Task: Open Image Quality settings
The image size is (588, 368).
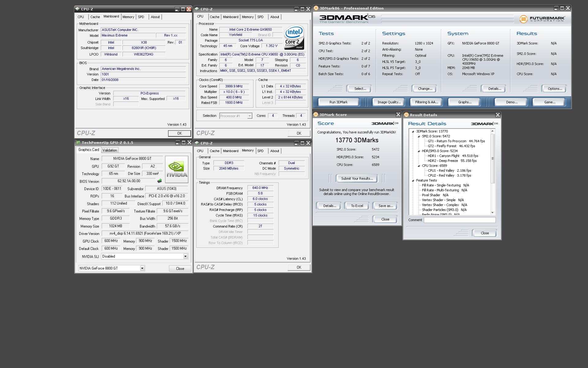Action: point(389,102)
